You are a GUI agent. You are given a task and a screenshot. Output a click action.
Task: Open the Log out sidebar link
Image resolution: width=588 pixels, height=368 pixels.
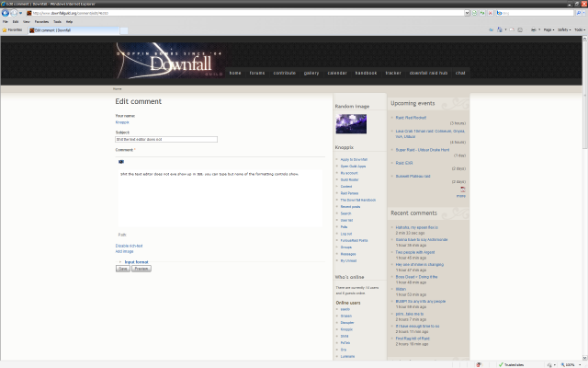point(346,234)
